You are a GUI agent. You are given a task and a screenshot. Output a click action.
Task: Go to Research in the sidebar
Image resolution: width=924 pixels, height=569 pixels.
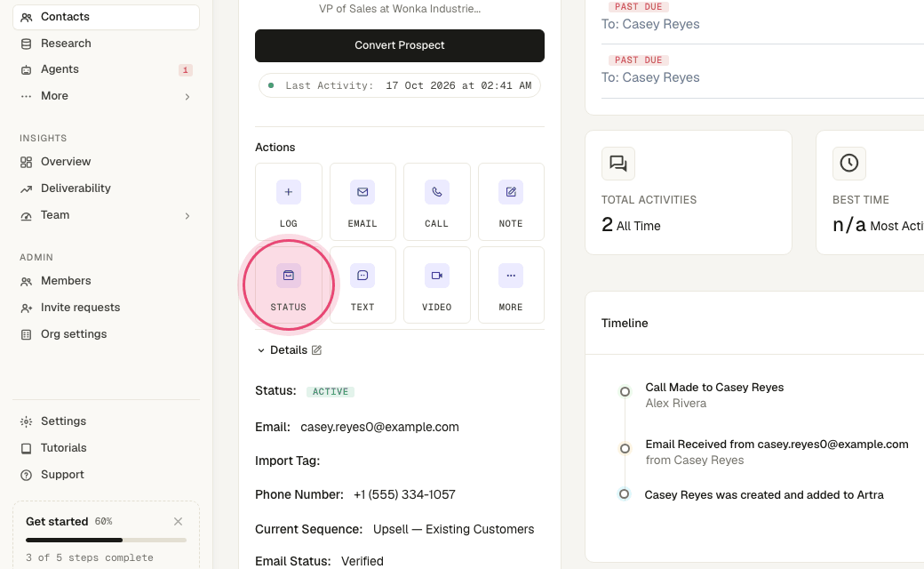click(106, 44)
